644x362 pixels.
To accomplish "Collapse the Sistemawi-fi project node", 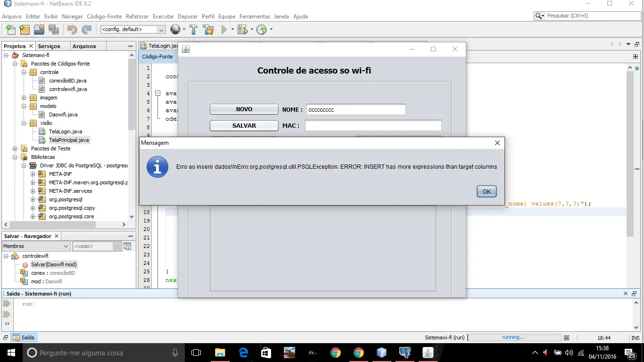I will 7,55.
